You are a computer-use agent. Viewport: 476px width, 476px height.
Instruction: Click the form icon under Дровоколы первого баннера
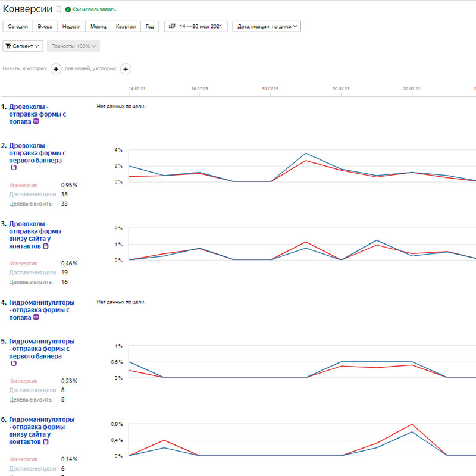coord(14,168)
